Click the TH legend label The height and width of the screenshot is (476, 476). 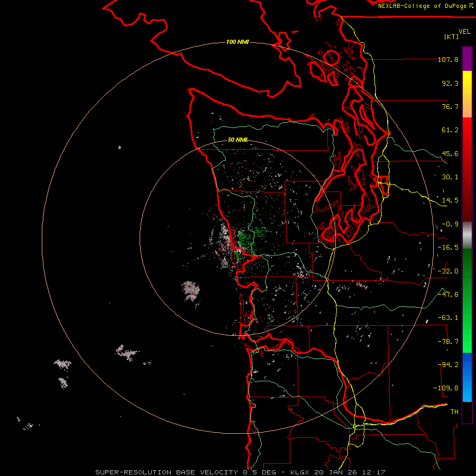454,412
